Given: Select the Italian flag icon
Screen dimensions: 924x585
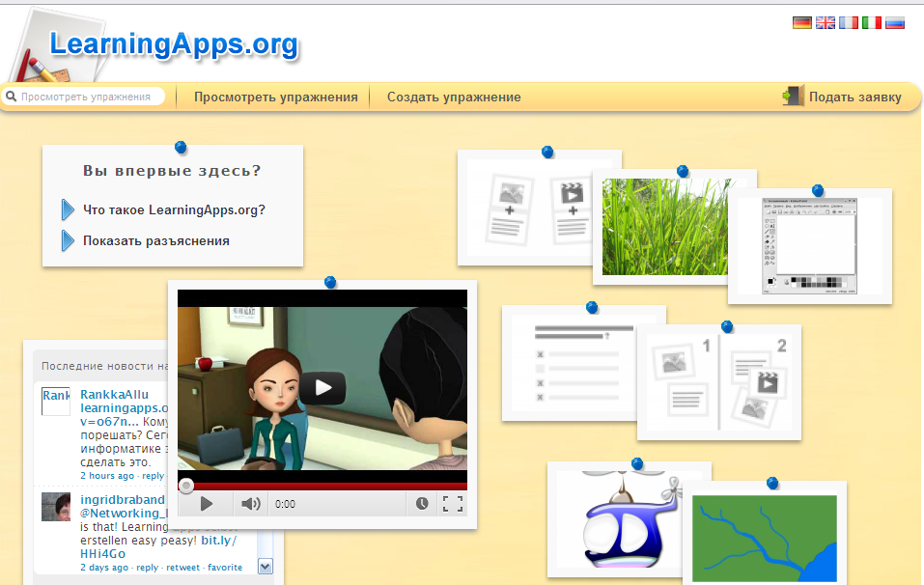Looking at the screenshot, I should click(x=871, y=21).
